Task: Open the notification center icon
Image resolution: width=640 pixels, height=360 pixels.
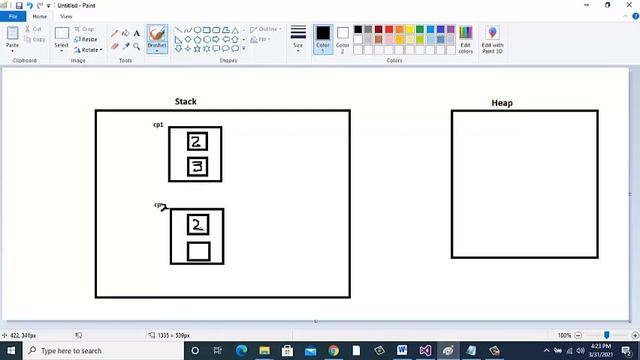Action: 627,351
